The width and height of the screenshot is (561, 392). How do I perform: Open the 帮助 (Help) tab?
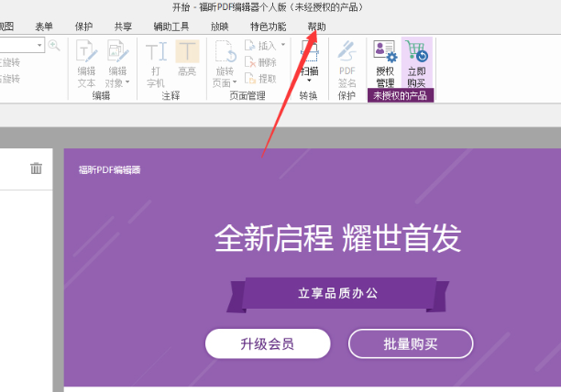tap(316, 27)
